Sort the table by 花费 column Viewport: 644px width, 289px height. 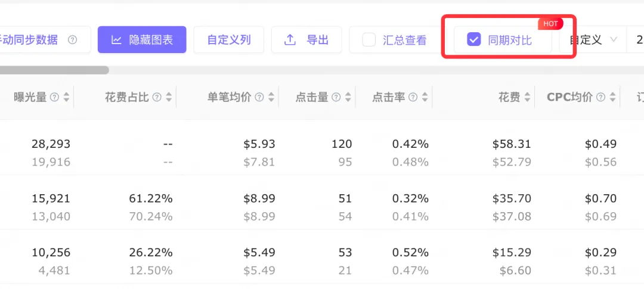pos(527,97)
